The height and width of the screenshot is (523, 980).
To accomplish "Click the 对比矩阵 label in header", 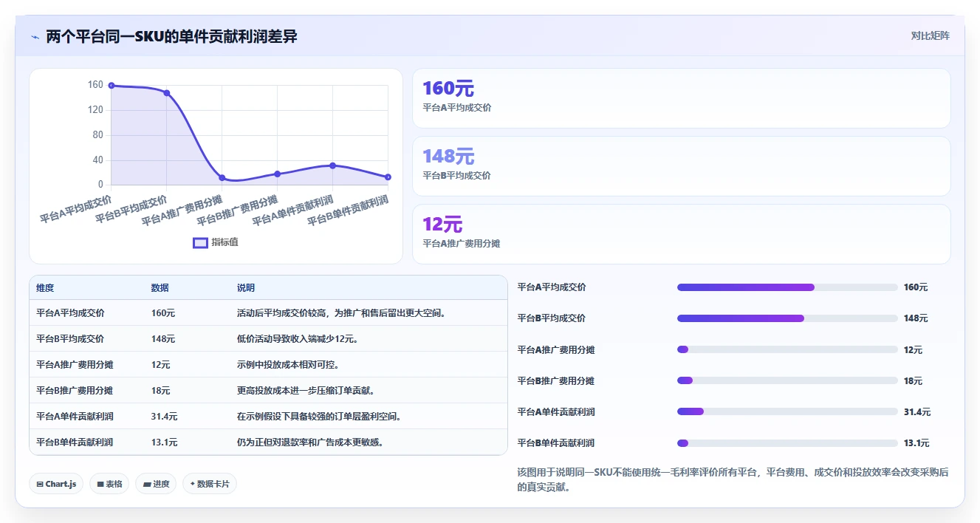I will pos(931,35).
